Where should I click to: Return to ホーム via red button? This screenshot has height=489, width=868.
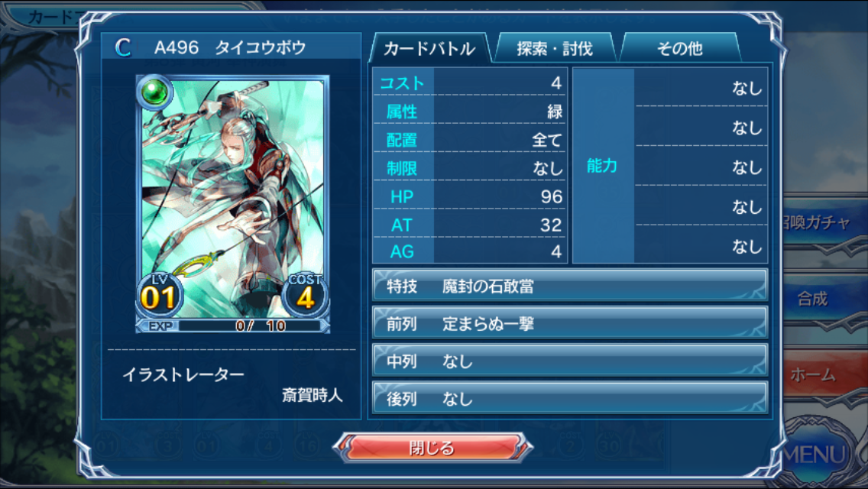pyautogui.click(x=813, y=375)
